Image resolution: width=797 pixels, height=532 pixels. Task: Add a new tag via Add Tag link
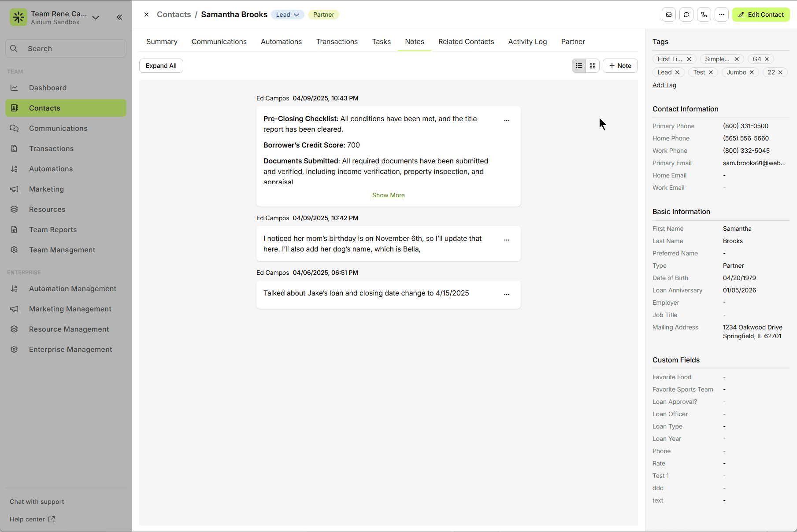(x=664, y=85)
